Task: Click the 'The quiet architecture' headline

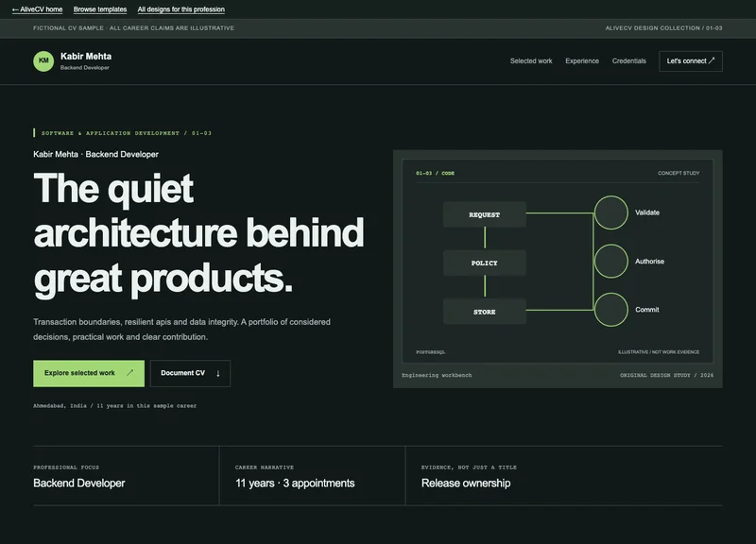Action: 198,234
